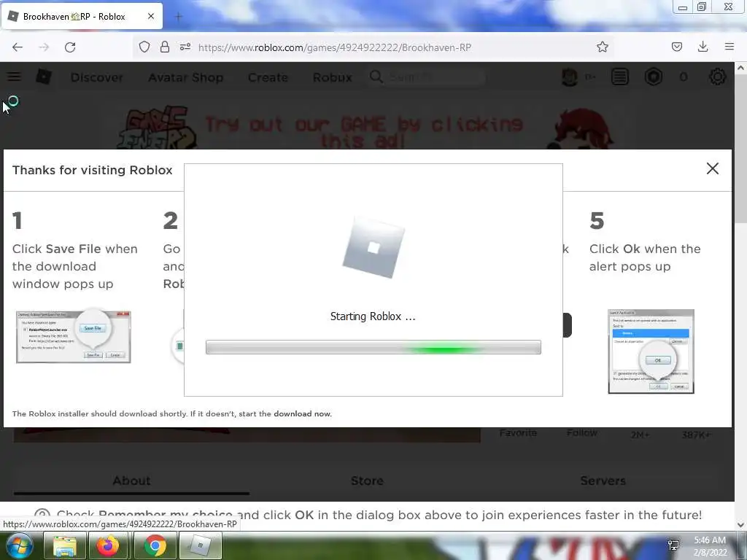Select Roblox launcher in the taskbar

[200, 545]
